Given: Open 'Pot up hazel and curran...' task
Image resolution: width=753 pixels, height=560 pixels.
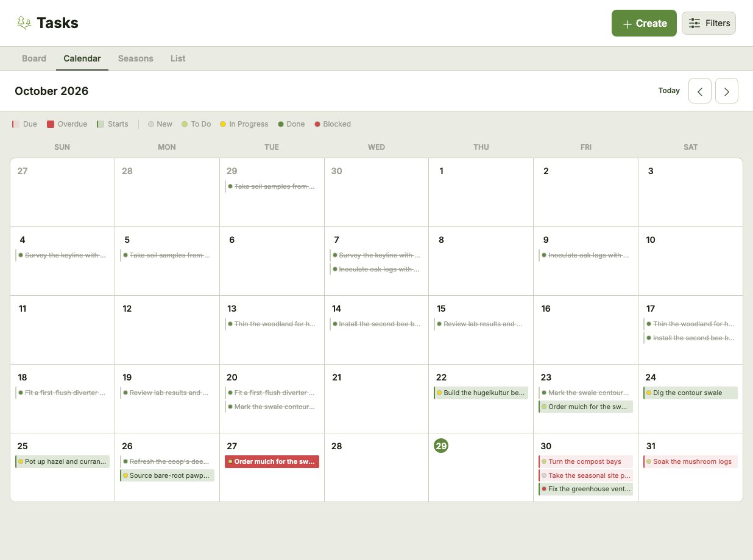Looking at the screenshot, I should pyautogui.click(x=62, y=461).
